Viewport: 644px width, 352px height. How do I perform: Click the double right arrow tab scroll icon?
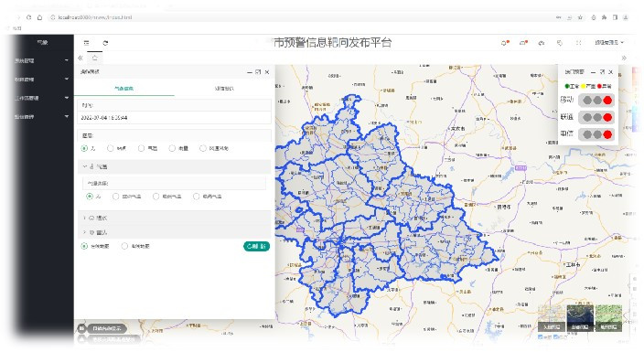coord(624,58)
